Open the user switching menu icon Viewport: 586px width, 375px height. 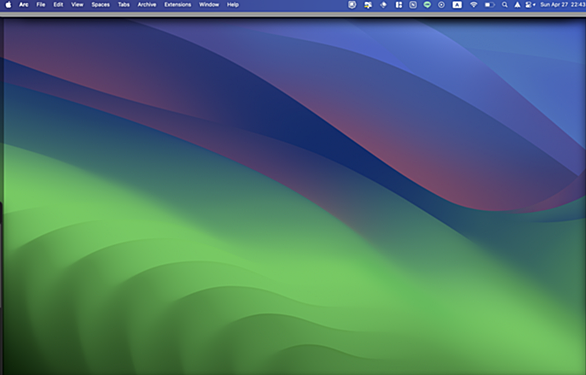(x=530, y=5)
